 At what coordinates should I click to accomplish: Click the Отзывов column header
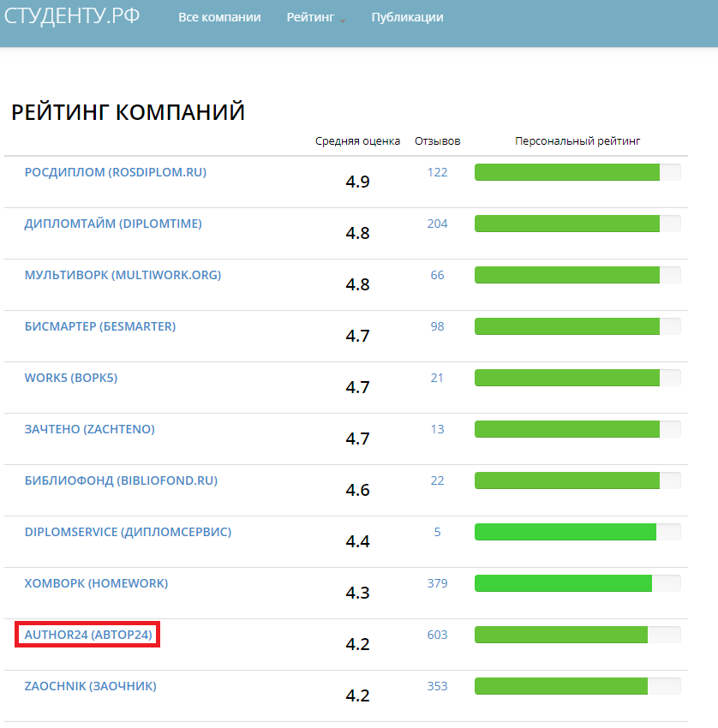[x=438, y=141]
